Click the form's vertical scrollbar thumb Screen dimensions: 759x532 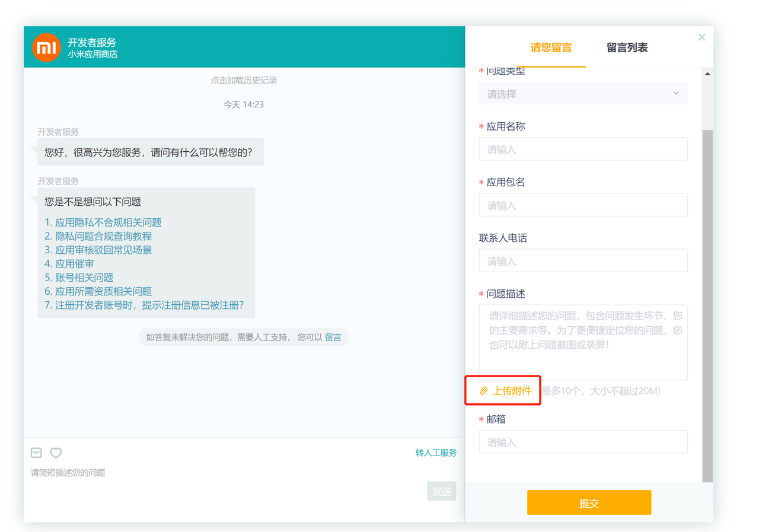coord(707,305)
